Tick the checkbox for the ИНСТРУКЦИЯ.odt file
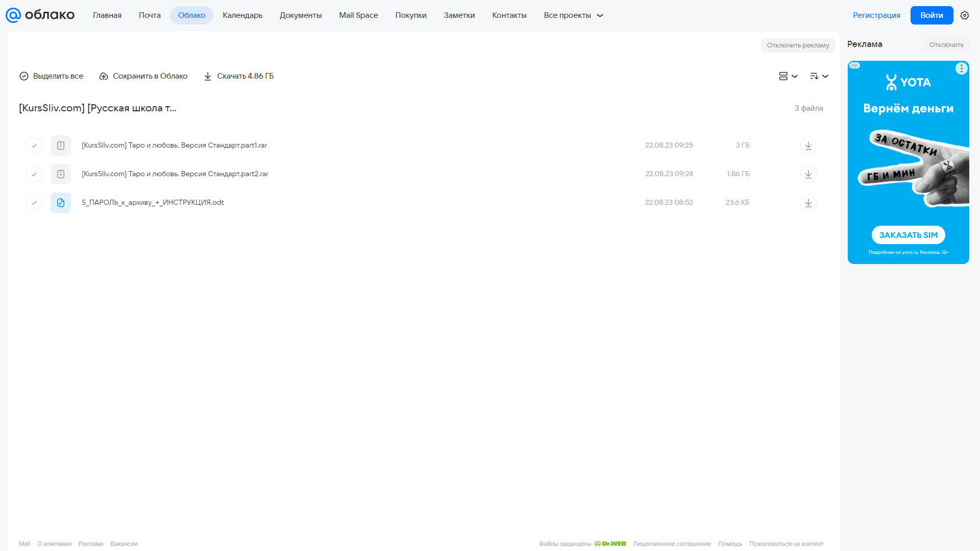 [x=34, y=203]
